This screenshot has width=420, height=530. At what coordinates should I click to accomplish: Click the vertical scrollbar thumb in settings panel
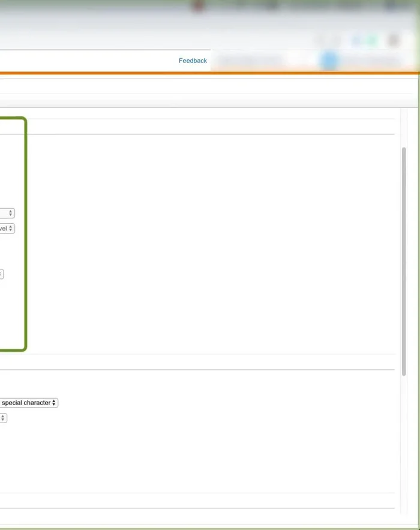point(404,258)
